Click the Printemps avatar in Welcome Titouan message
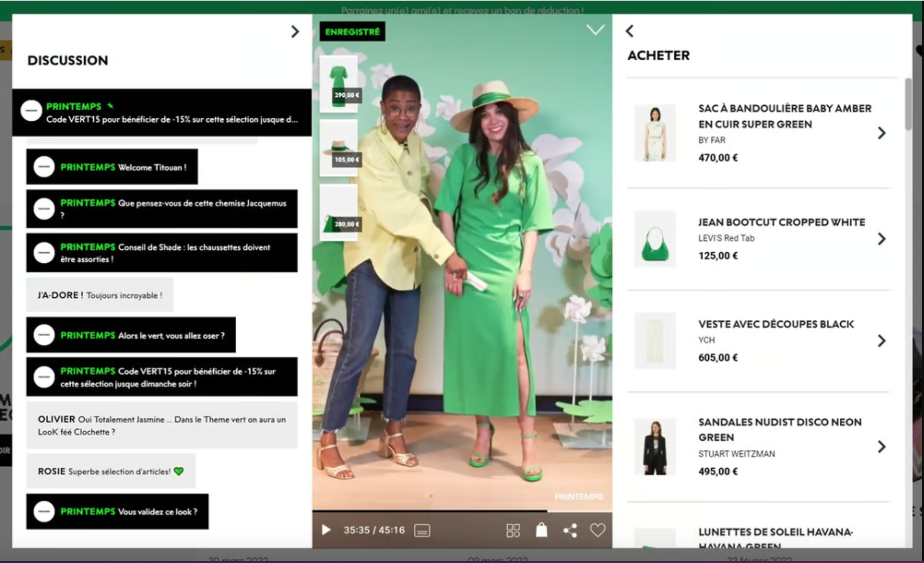924x563 pixels. [x=44, y=167]
